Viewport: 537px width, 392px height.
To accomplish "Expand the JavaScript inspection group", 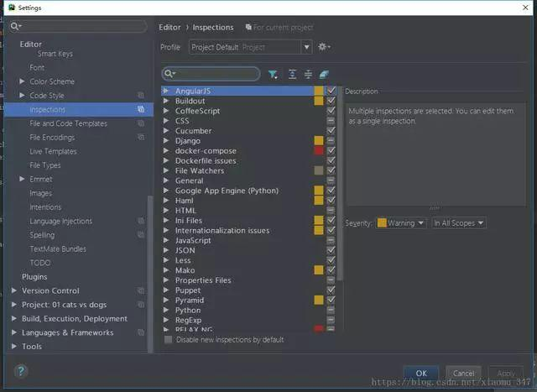I will 166,240.
